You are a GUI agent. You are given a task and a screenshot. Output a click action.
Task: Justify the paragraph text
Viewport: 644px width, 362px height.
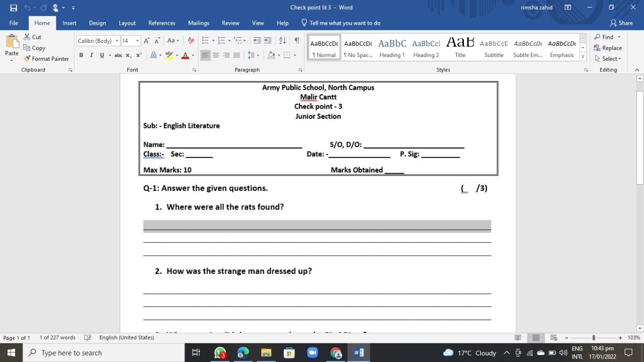point(237,55)
